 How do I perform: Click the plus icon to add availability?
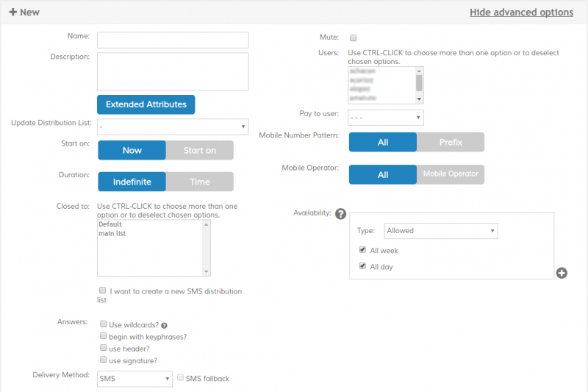(x=562, y=273)
